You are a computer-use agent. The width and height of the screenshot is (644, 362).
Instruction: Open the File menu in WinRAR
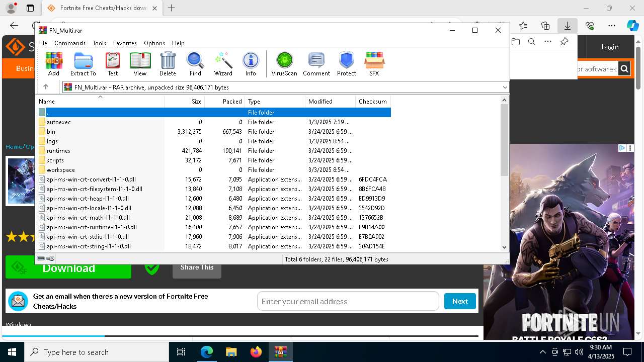click(x=43, y=43)
